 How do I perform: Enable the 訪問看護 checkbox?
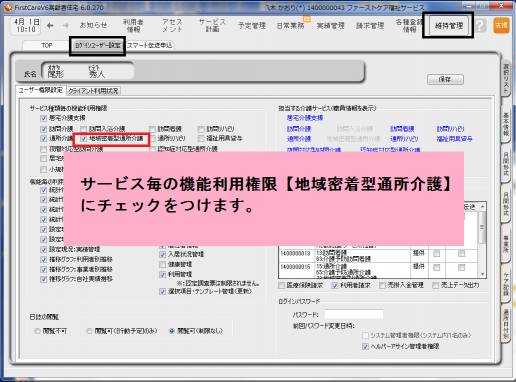pyautogui.click(x=152, y=129)
